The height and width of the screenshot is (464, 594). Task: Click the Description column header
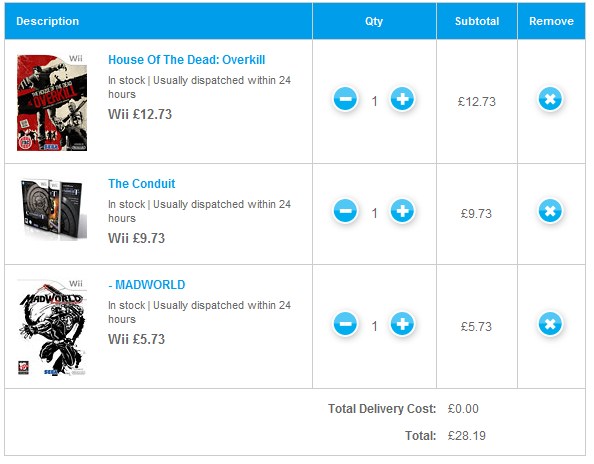[47, 21]
